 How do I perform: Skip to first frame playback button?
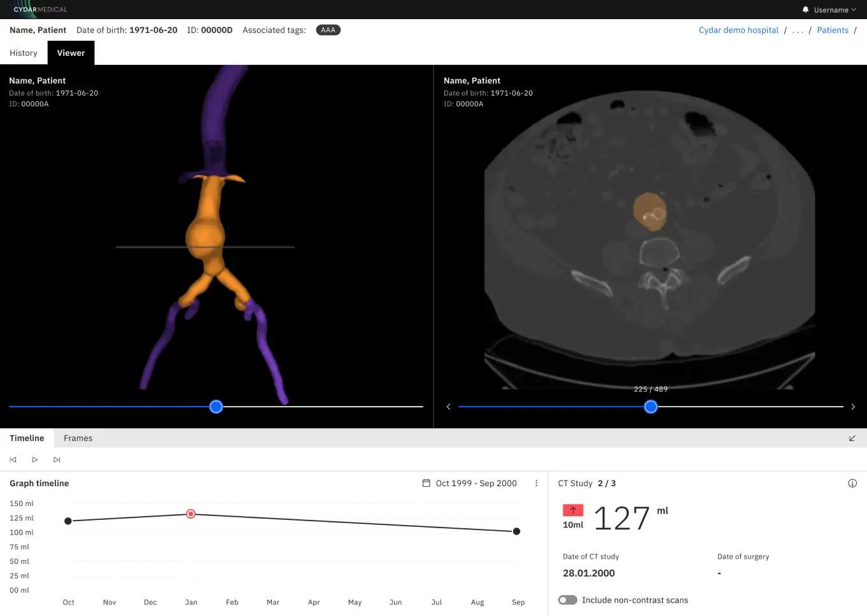[13, 459]
